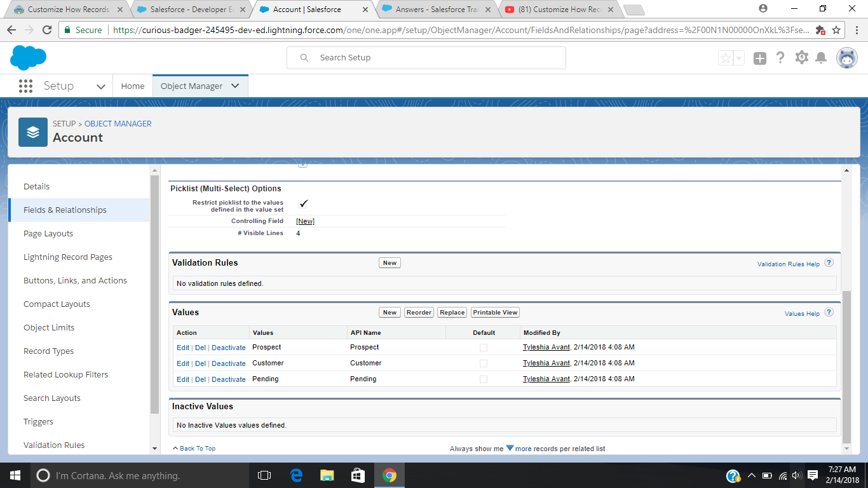Viewport: 868px width, 488px height.
Task: Click the Salesforce cloud logo
Action: [28, 58]
